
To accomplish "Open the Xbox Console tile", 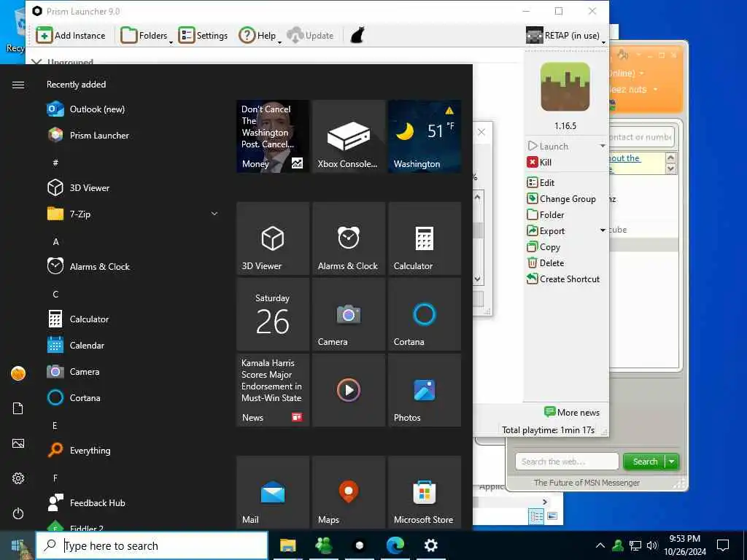I will 349,136.
